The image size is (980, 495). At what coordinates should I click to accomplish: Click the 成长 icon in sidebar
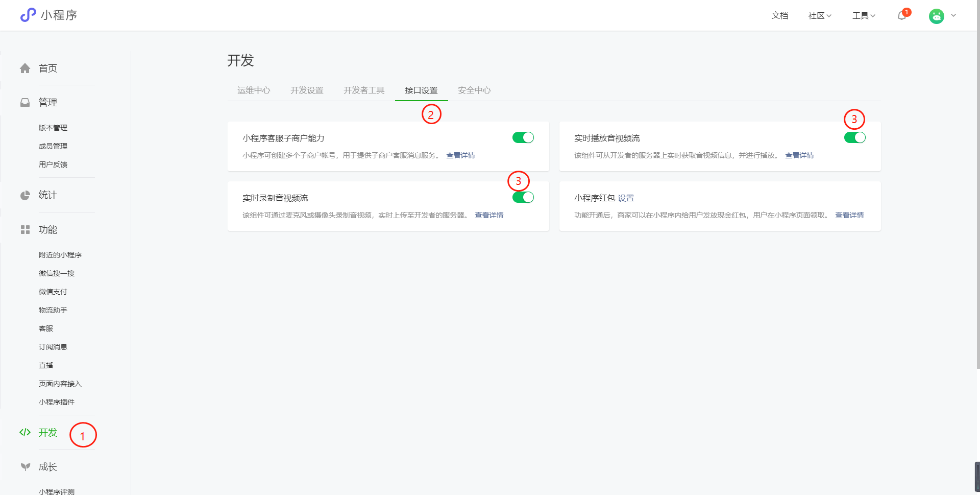pos(25,466)
